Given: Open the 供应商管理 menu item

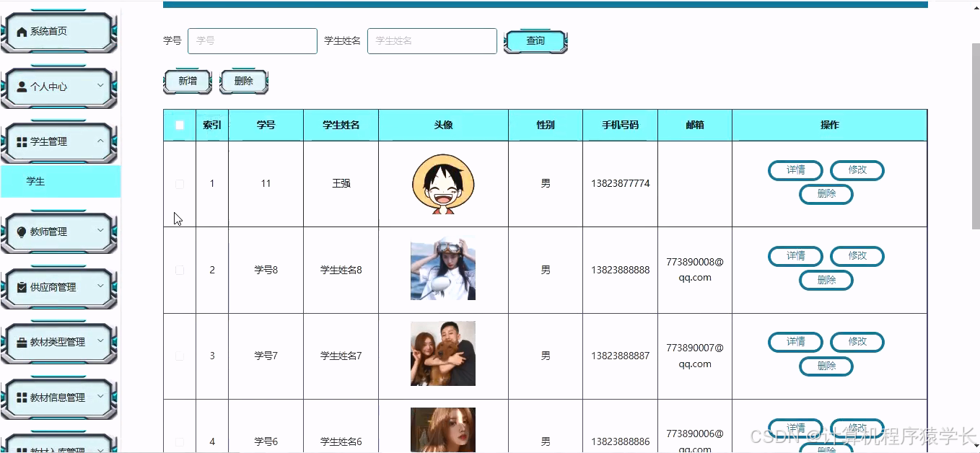Looking at the screenshot, I should [59, 287].
